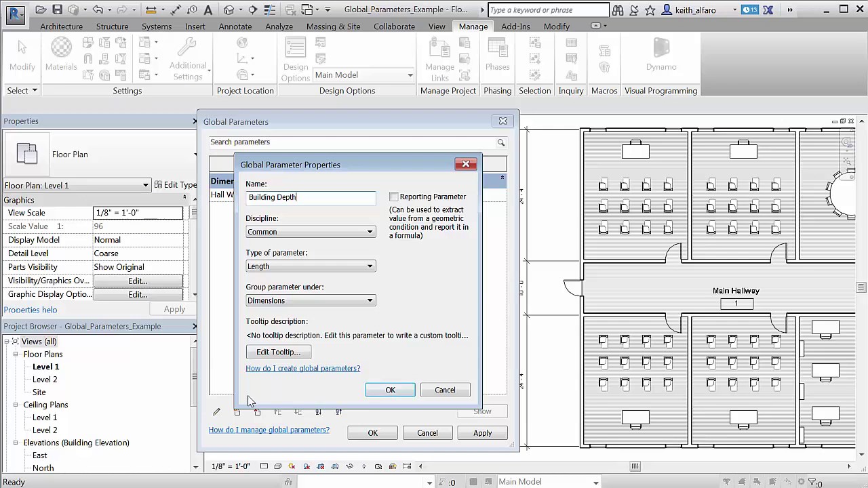Click the View Scale value field
Screen dimensions: 868x488
click(138, 213)
